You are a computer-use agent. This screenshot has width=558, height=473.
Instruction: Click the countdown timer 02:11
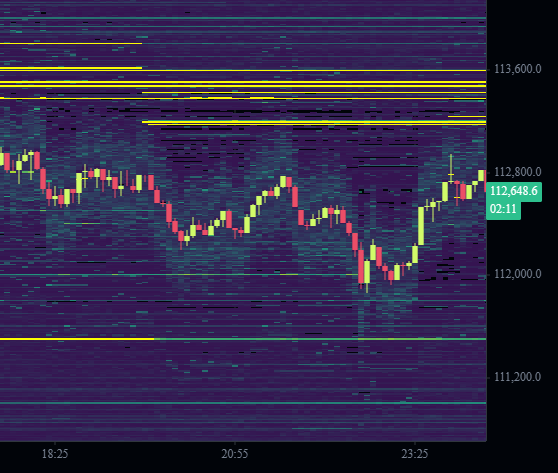coord(503,209)
